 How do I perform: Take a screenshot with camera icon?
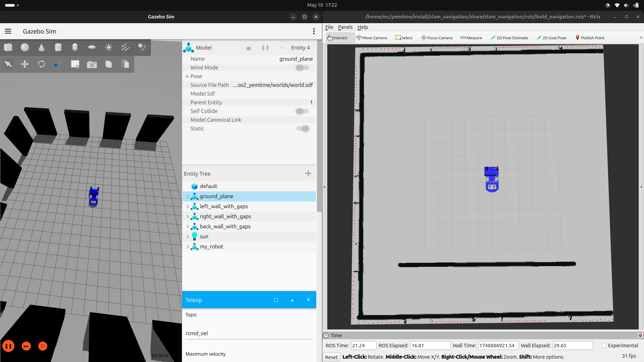point(92,64)
